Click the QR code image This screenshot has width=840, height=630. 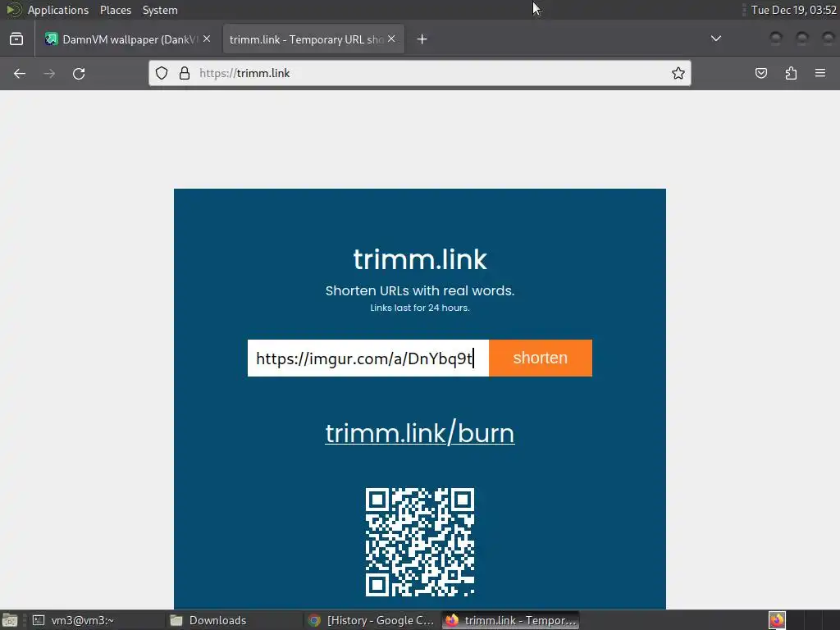(x=419, y=542)
